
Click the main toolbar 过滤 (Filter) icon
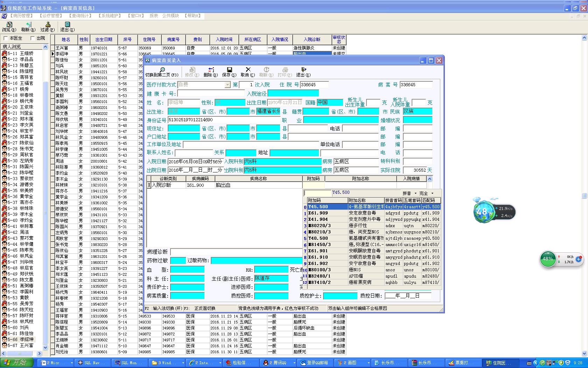pos(48,25)
